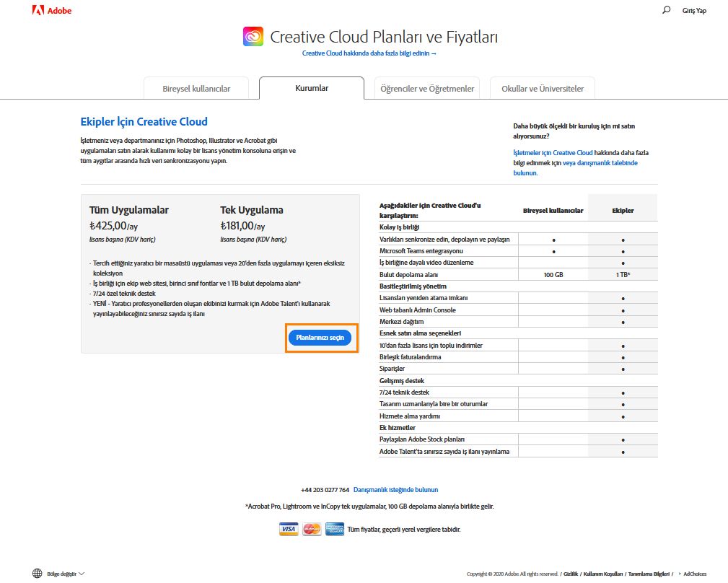
Task: Click the AdChoices icon in footer
Action: [680, 574]
